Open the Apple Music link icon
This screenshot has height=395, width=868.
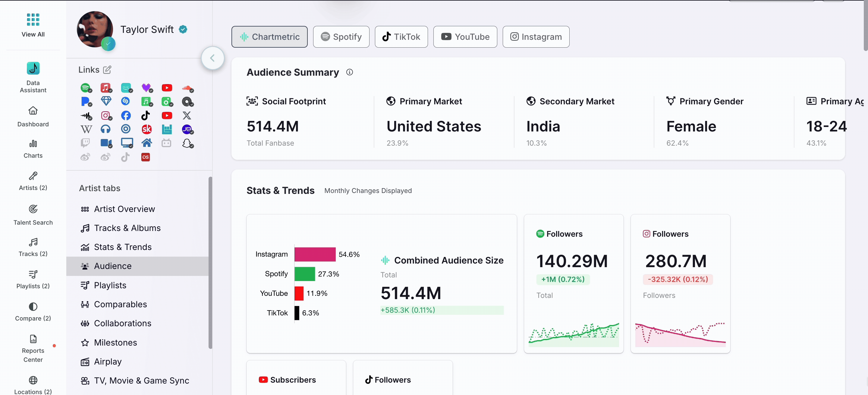(106, 88)
